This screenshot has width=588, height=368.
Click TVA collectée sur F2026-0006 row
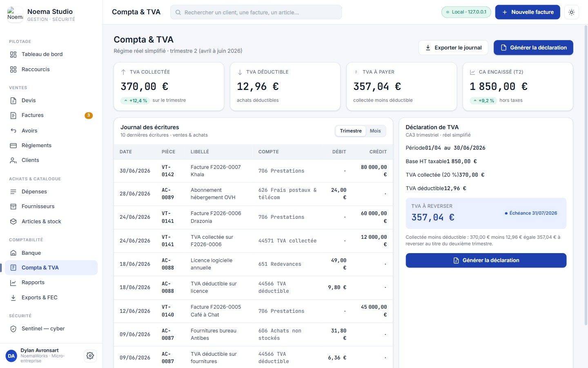(253, 241)
